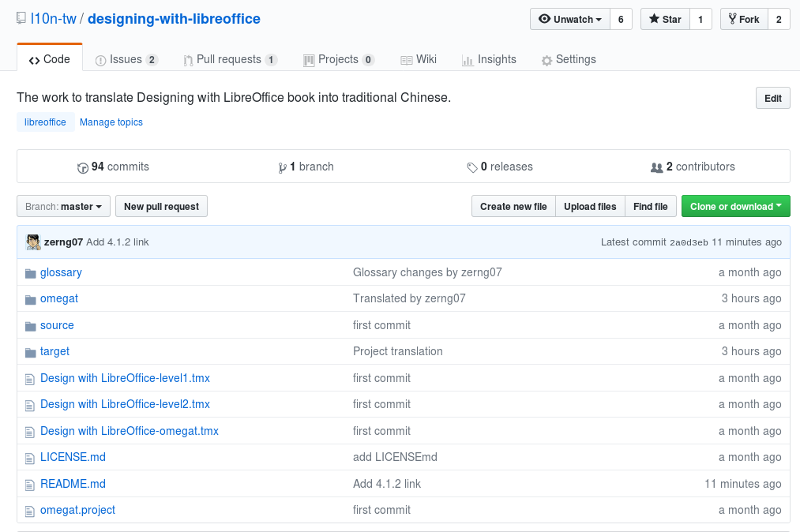This screenshot has width=800, height=532.
Task: Click the commits history clock icon
Action: pos(83,167)
